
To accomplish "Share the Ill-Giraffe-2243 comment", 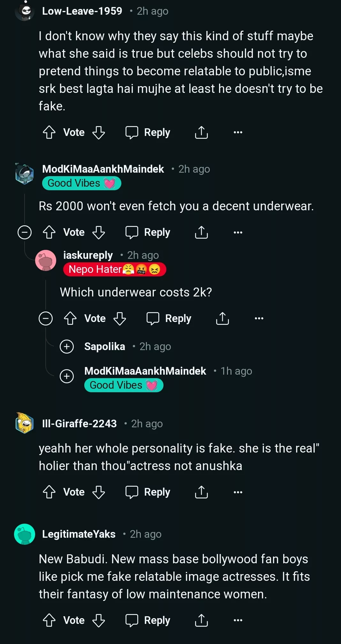I will tap(201, 492).
